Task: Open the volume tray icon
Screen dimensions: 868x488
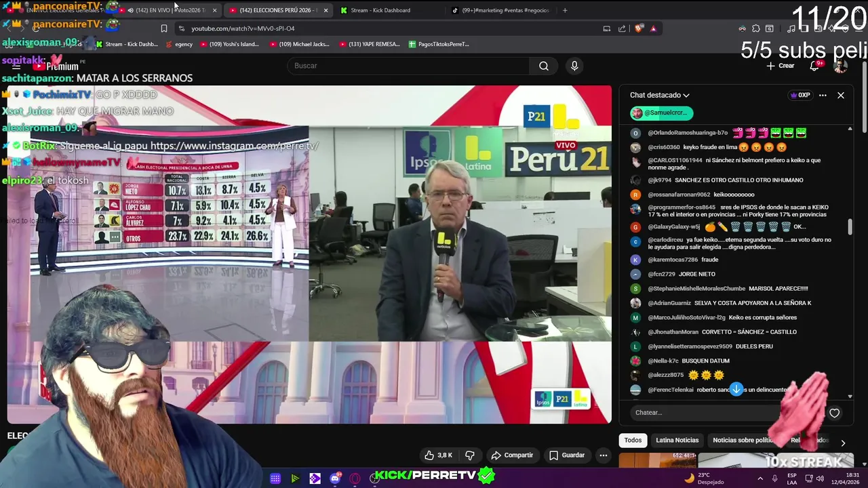Action: pyautogui.click(x=820, y=479)
